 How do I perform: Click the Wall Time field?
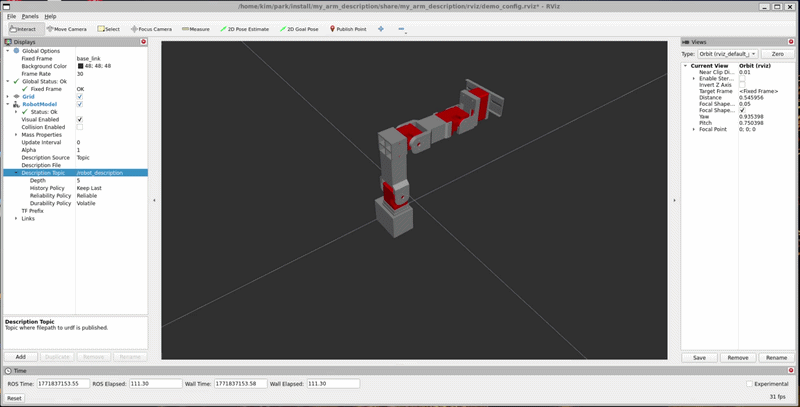click(240, 384)
